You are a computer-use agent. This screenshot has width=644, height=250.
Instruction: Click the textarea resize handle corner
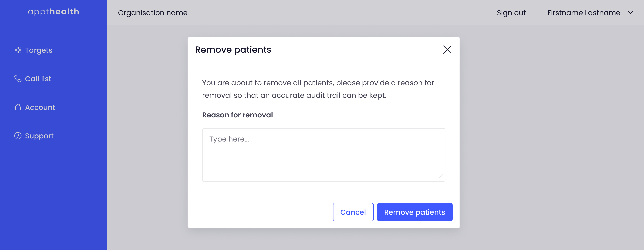click(x=441, y=176)
